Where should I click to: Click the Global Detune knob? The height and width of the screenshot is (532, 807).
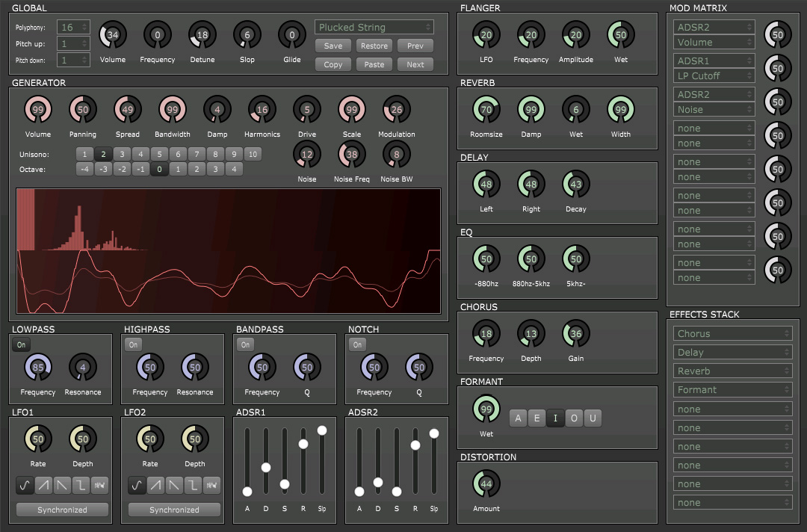click(x=202, y=35)
